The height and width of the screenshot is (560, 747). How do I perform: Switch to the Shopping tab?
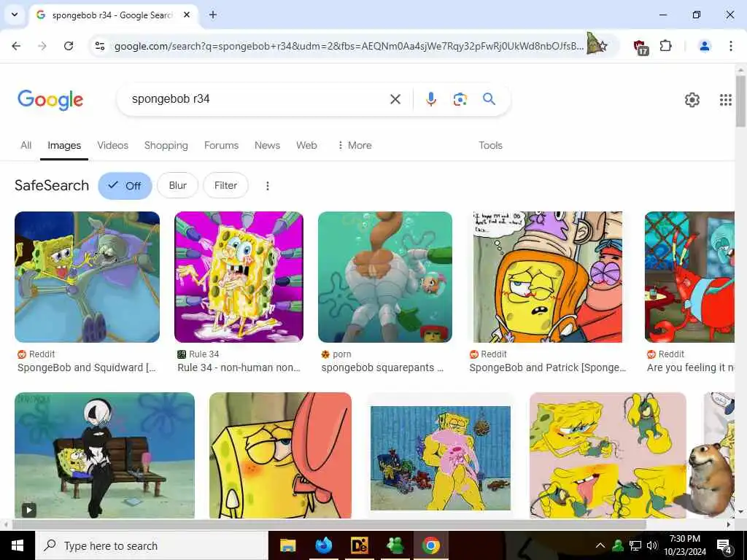point(166,145)
